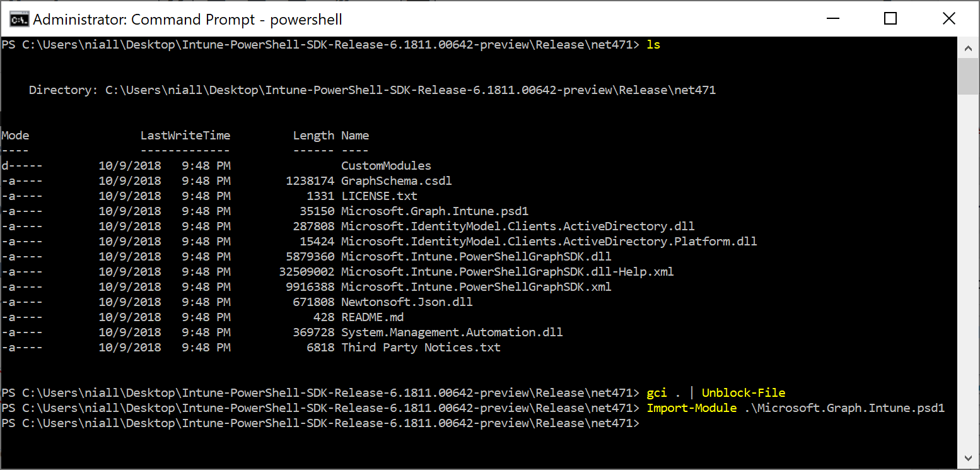
Task: Select the Microsoft.Intune.PowerShellGraphSDK.dll entry
Action: (475, 256)
